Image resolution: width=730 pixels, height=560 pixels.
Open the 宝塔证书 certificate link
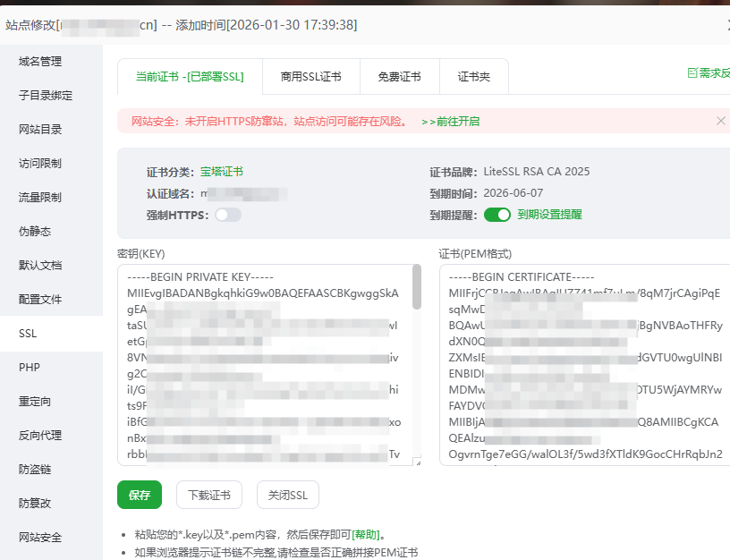tap(222, 171)
